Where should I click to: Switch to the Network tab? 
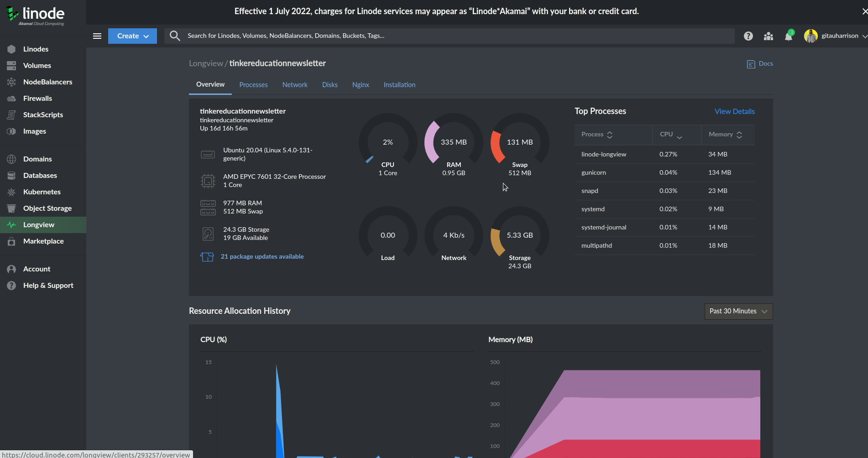295,85
